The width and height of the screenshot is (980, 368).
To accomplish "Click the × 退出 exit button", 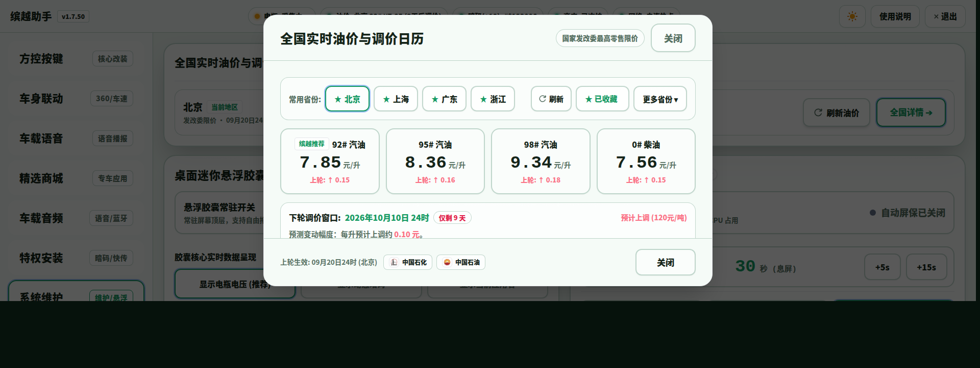I will pos(945,16).
